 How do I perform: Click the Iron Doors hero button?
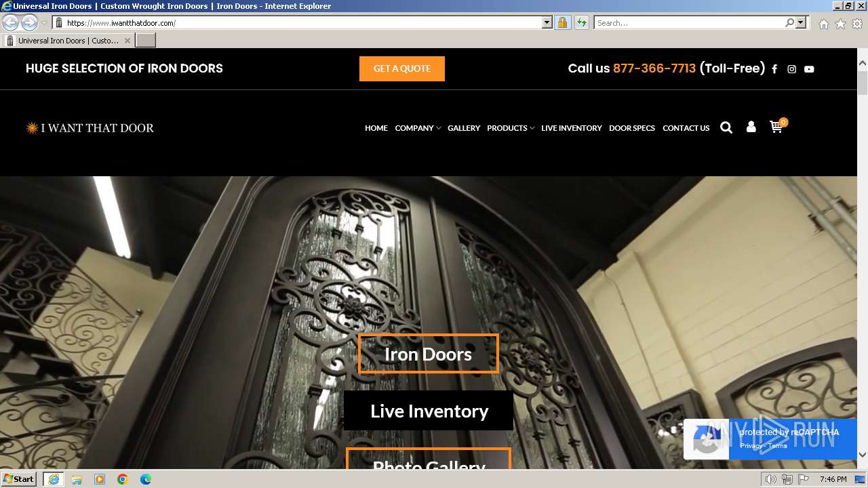pyautogui.click(x=429, y=354)
